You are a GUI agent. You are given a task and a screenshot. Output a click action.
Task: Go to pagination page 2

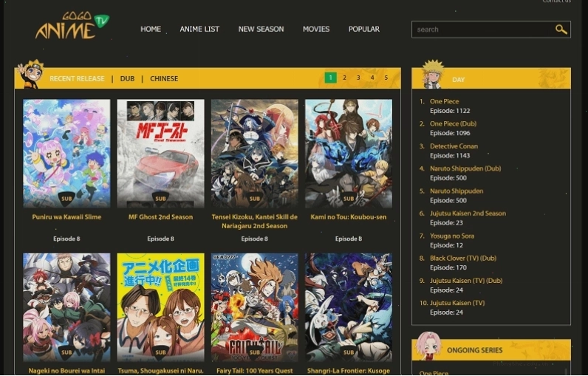coord(344,78)
